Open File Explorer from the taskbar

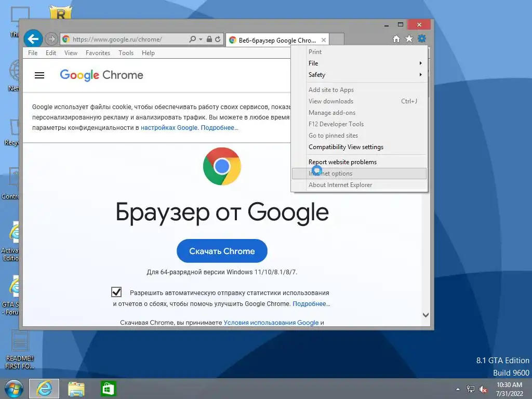click(76, 389)
